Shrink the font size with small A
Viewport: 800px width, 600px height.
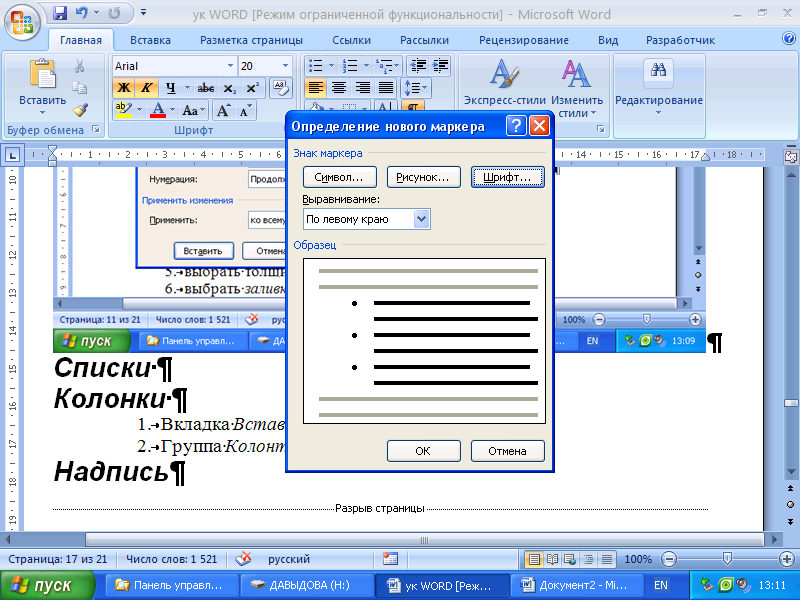click(x=244, y=110)
